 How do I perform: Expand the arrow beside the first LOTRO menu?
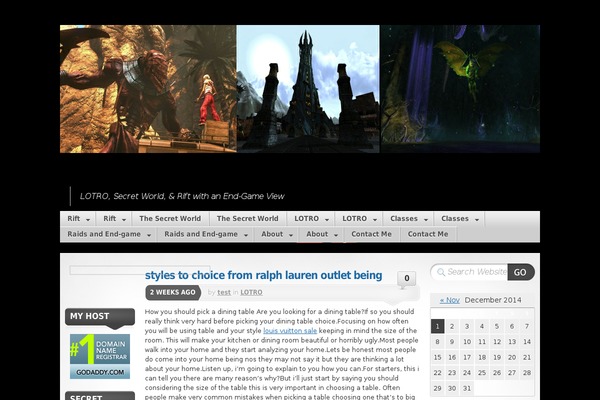tap(327, 220)
